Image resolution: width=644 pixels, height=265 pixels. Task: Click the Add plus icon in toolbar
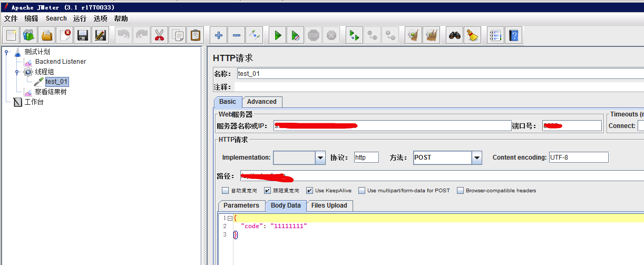219,36
